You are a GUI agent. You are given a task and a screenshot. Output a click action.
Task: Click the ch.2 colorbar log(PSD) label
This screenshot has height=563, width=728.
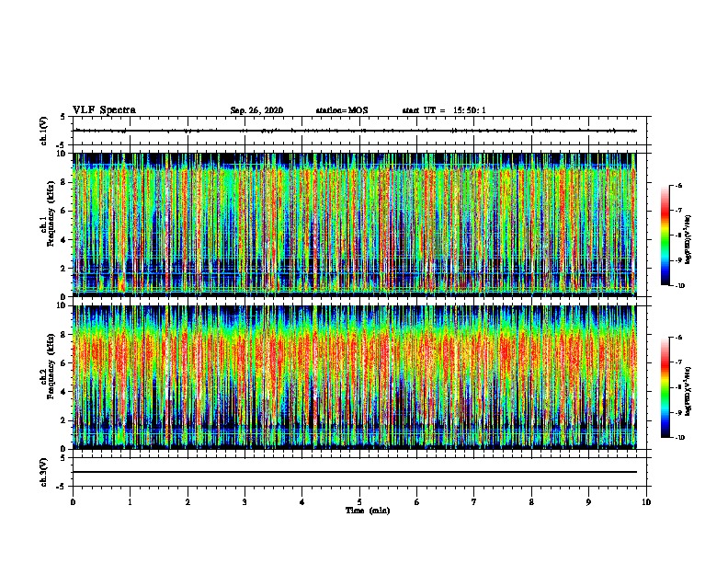(688, 392)
